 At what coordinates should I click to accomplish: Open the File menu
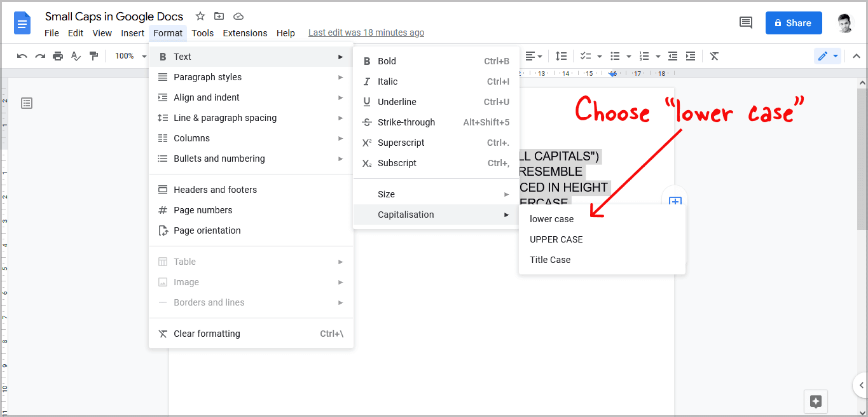pos(52,33)
